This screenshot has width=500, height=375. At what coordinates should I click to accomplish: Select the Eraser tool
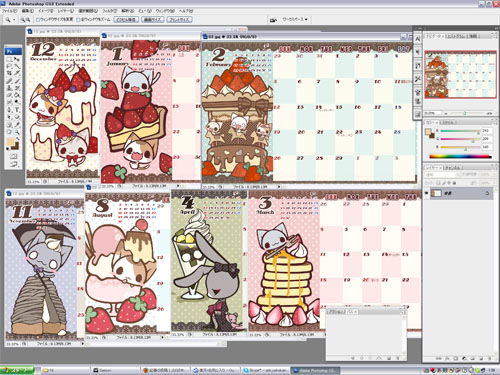pyautogui.click(x=10, y=95)
